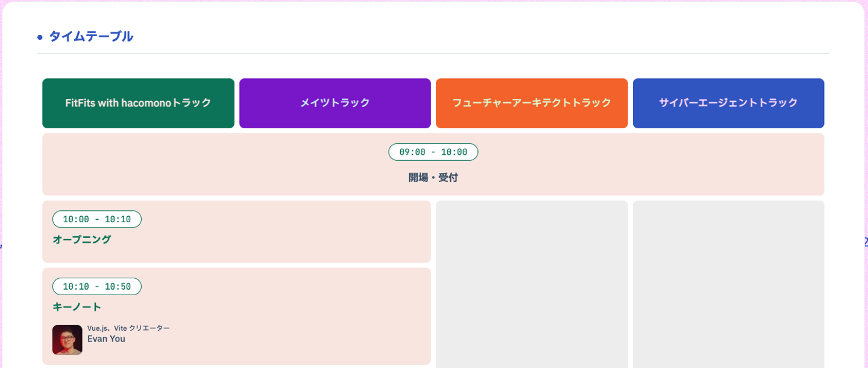Click the 09:00 - 10:00 time badge
The image size is (868, 368).
tap(433, 152)
